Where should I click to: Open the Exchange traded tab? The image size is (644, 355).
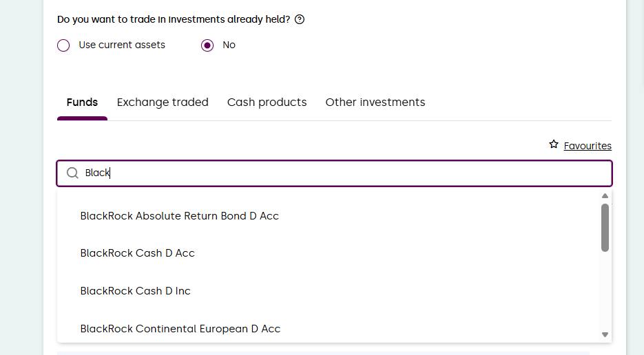[x=163, y=103]
